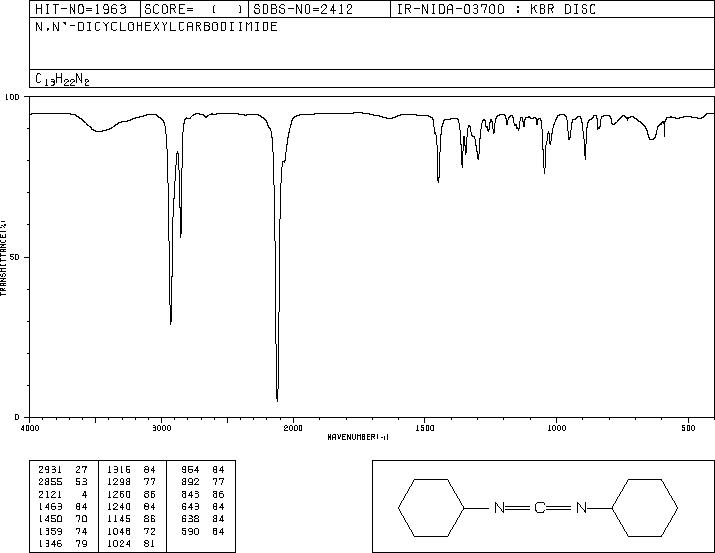Viewport: 715px width, 553px height.
Task: Select the peak table value 892
Action: point(190,482)
